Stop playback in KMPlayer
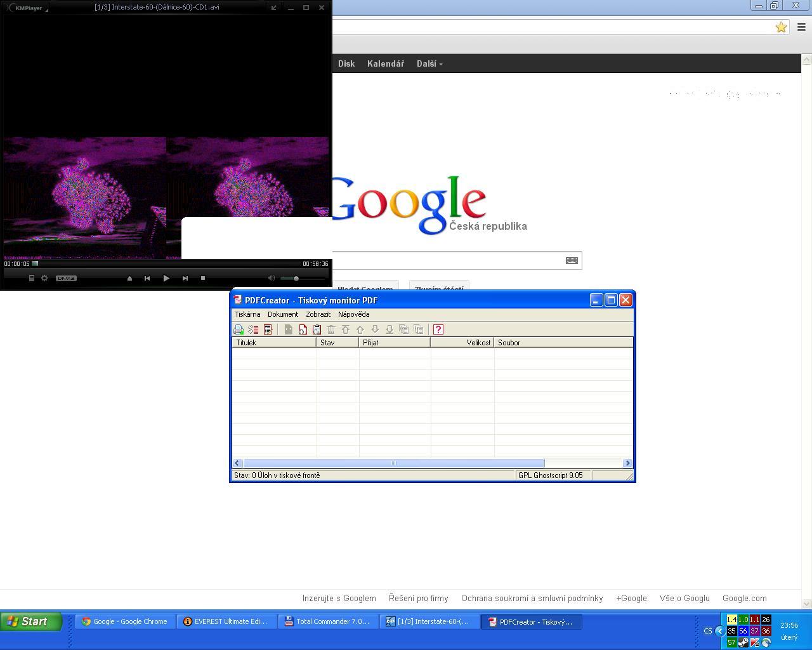Viewport: 812px width, 650px height. pyautogui.click(x=203, y=278)
